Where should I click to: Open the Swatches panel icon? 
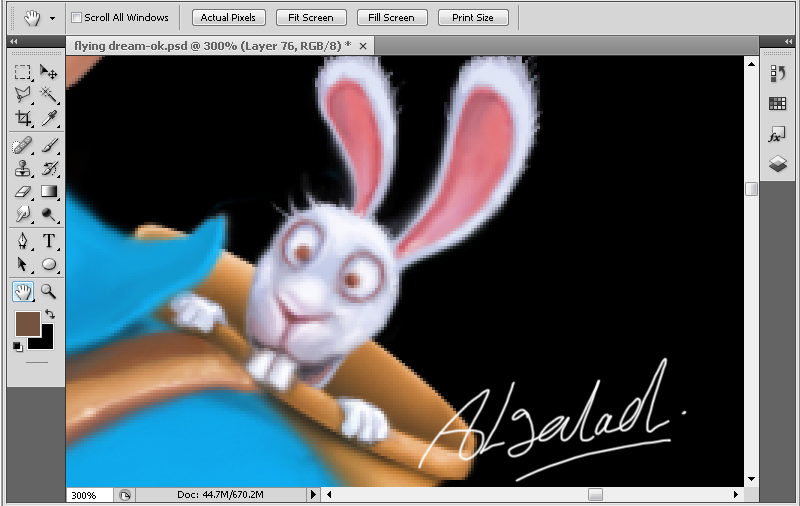tap(778, 104)
